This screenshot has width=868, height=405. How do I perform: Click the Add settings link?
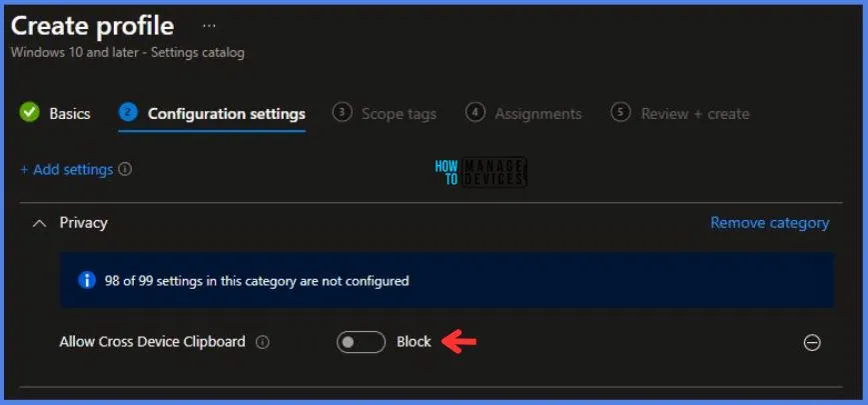pyautogui.click(x=67, y=170)
